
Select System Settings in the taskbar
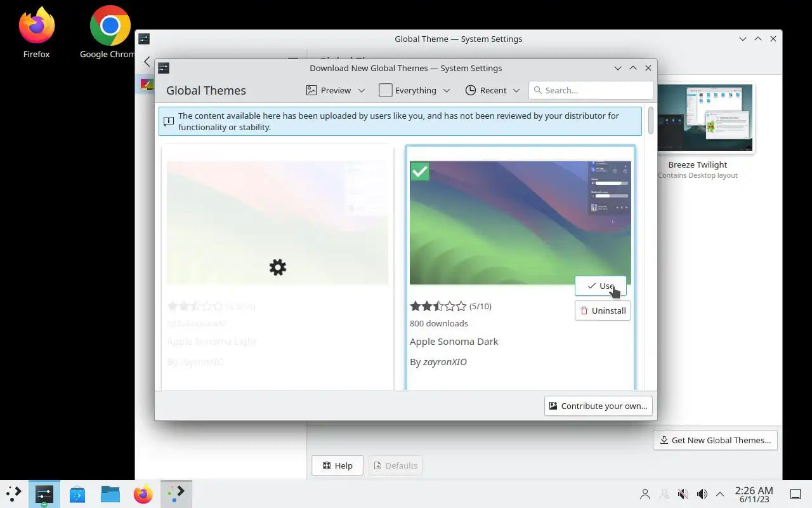pyautogui.click(x=44, y=493)
